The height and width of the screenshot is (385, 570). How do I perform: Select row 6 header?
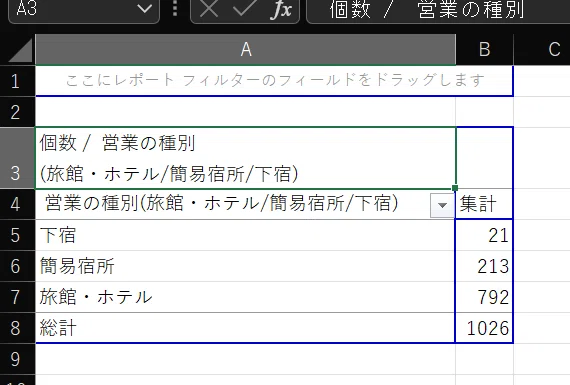(x=17, y=266)
